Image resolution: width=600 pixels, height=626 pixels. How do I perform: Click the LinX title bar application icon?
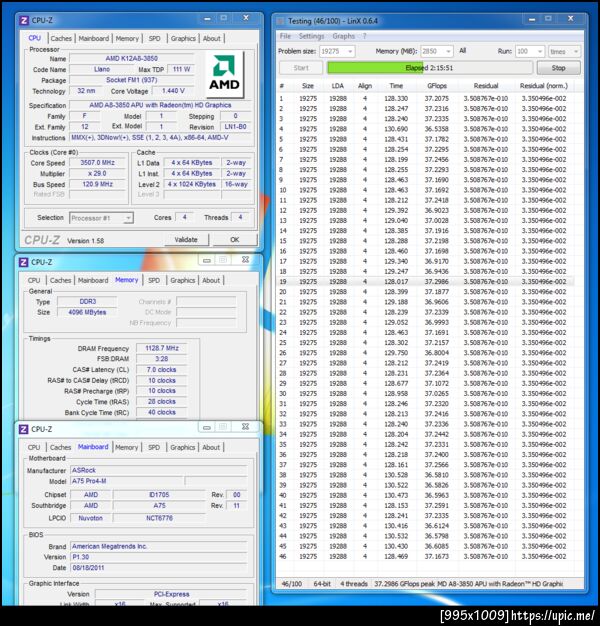pyautogui.click(x=281, y=21)
